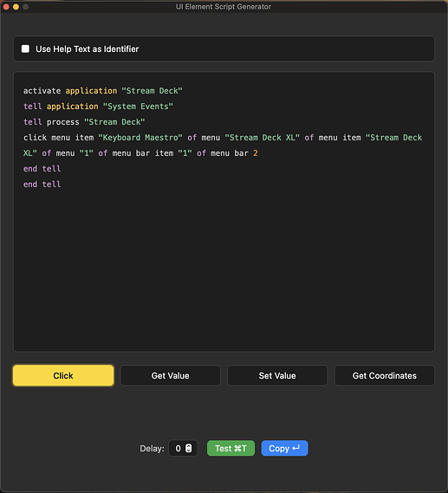Screen dimensions: 448x493
Task: Select the yellow Click action button
Action: tap(63, 375)
